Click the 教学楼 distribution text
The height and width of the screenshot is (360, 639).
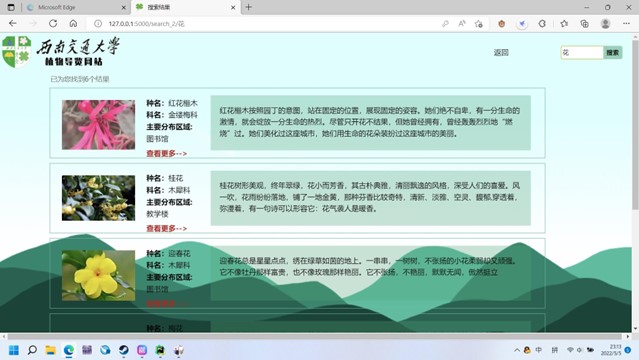[x=157, y=214]
